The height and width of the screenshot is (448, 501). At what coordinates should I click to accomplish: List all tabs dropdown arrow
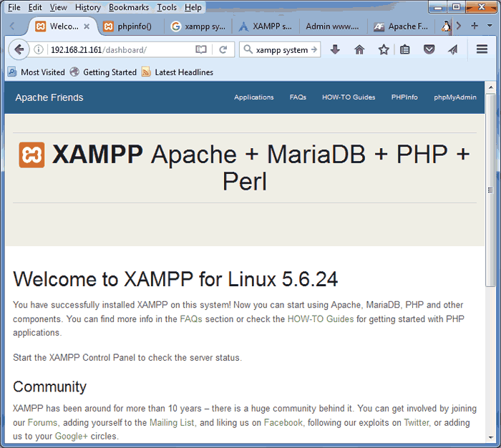pos(490,26)
